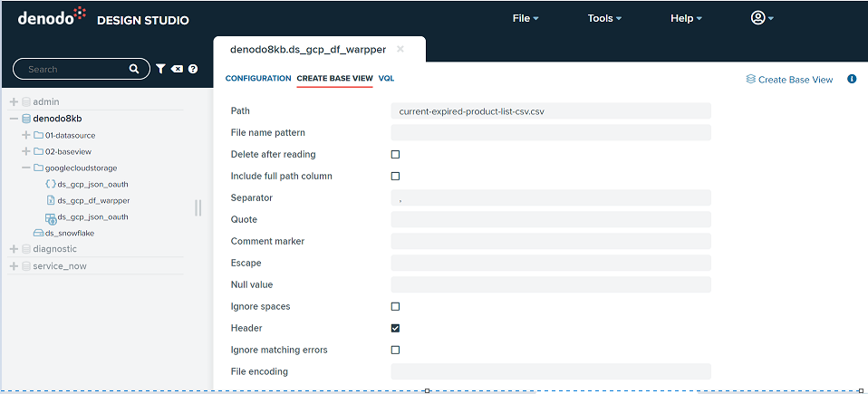Expand the 02-baseview folder
868x394 pixels.
(x=26, y=151)
